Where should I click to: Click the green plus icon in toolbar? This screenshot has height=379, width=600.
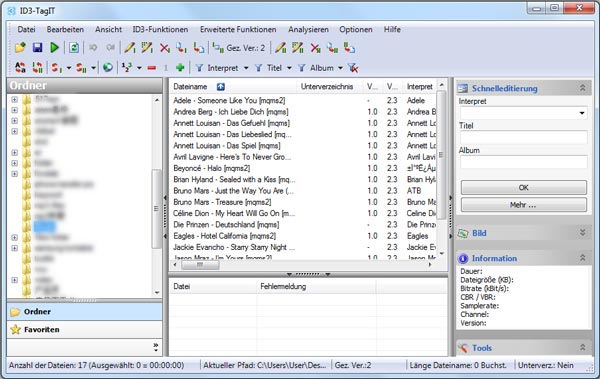click(180, 68)
